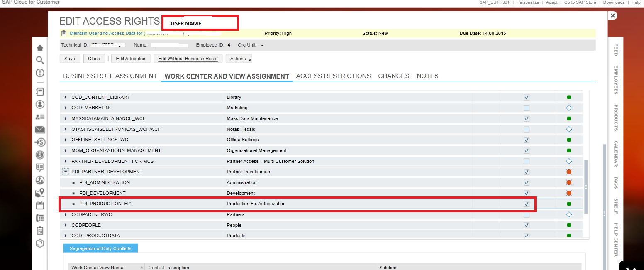
Task: Click the clipboard icon beside Maintain User link
Action: coord(63,33)
